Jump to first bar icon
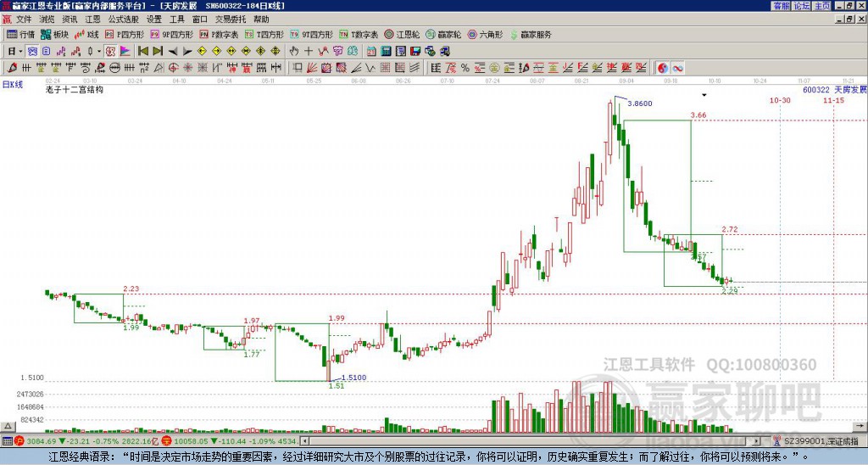 (x=142, y=52)
